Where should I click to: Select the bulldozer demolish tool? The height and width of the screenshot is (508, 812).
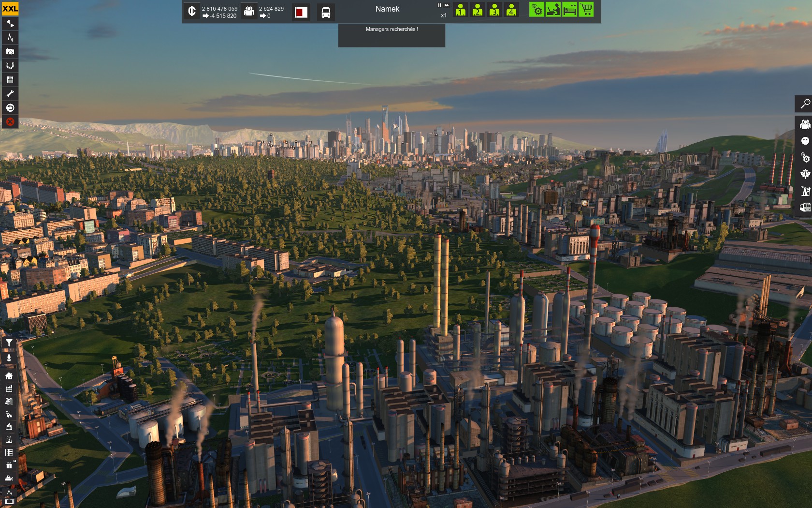click(9, 478)
